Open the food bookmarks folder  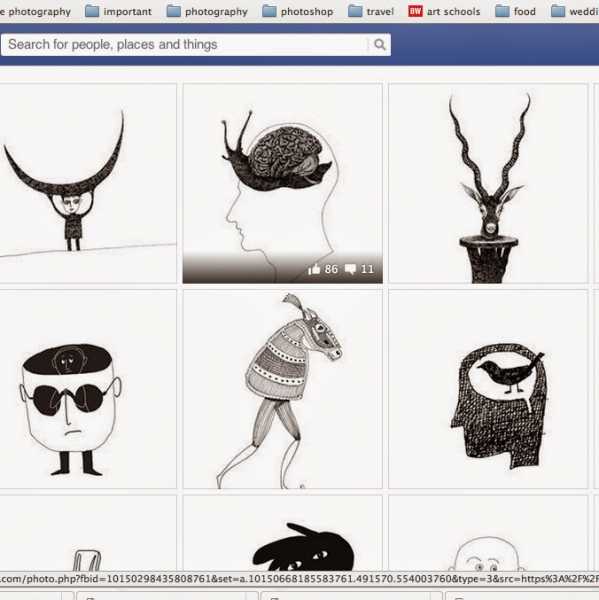pyautogui.click(x=516, y=11)
